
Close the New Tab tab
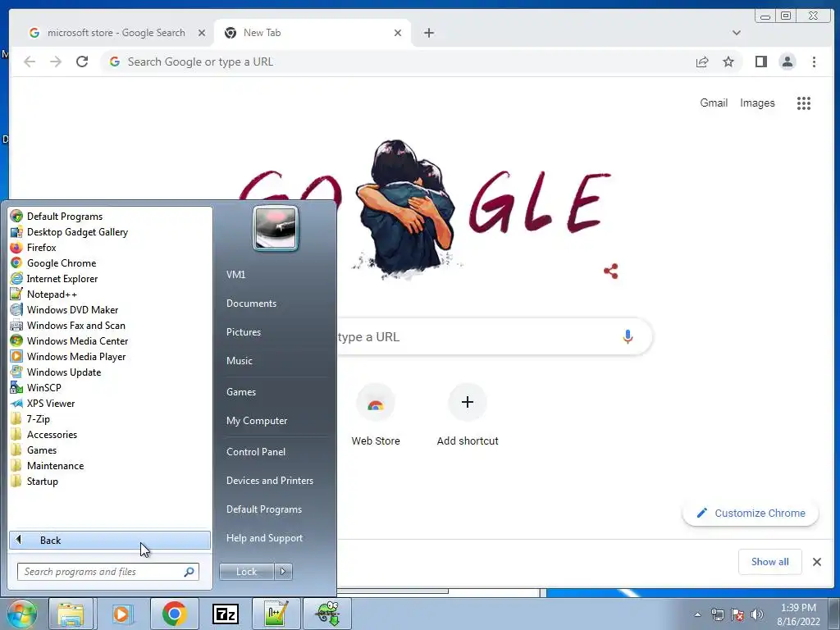398,33
